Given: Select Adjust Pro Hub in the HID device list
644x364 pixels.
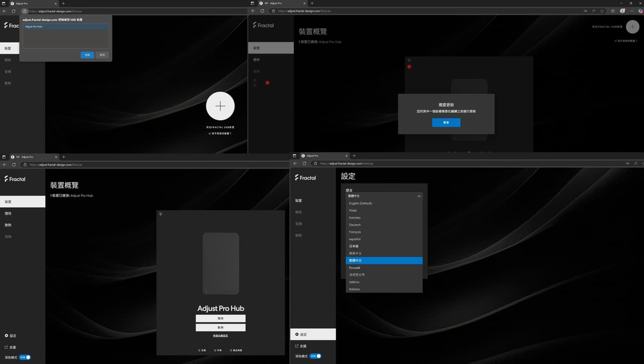Looking at the screenshot, I should pyautogui.click(x=65, y=27).
